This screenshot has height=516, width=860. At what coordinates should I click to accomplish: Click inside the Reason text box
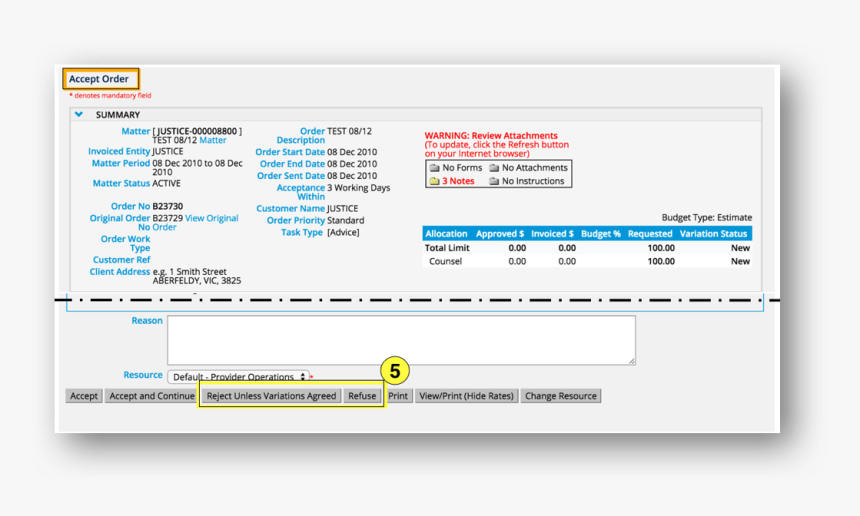point(400,340)
